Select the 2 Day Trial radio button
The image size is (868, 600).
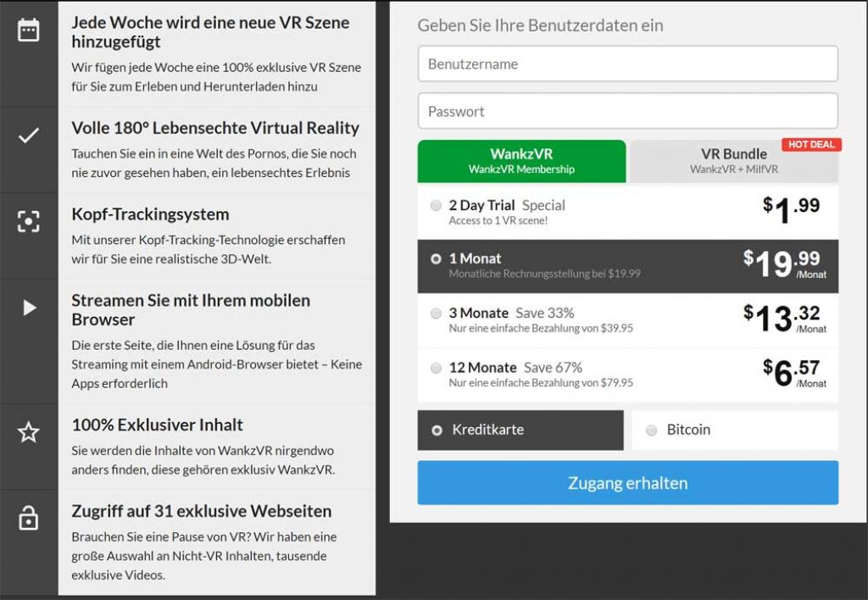tap(436, 205)
